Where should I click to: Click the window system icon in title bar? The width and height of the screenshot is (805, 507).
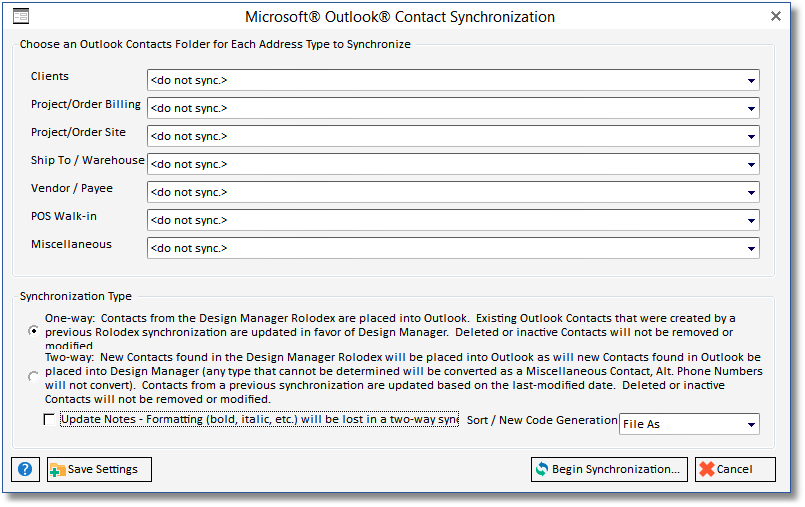point(20,17)
